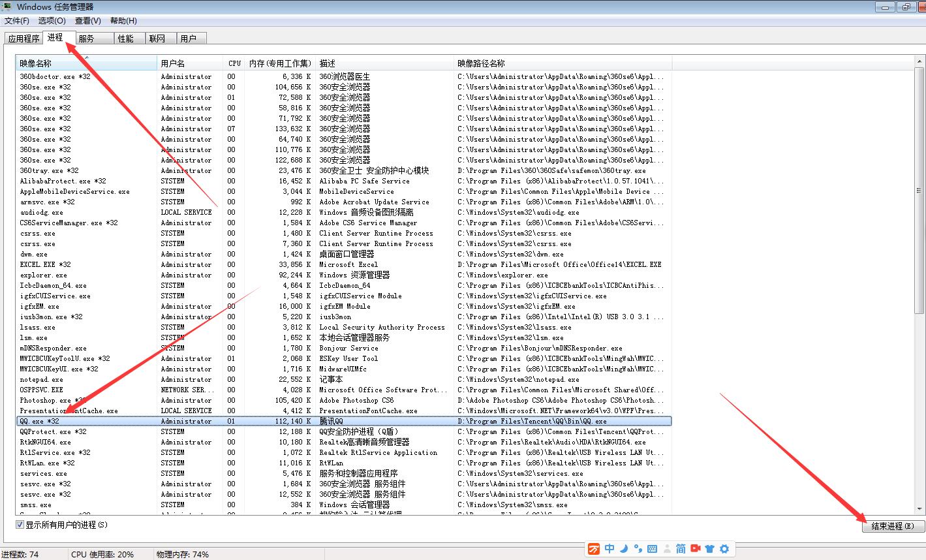Click the punctuation mode icon in input toolbar
The height and width of the screenshot is (560, 926).
(638, 549)
